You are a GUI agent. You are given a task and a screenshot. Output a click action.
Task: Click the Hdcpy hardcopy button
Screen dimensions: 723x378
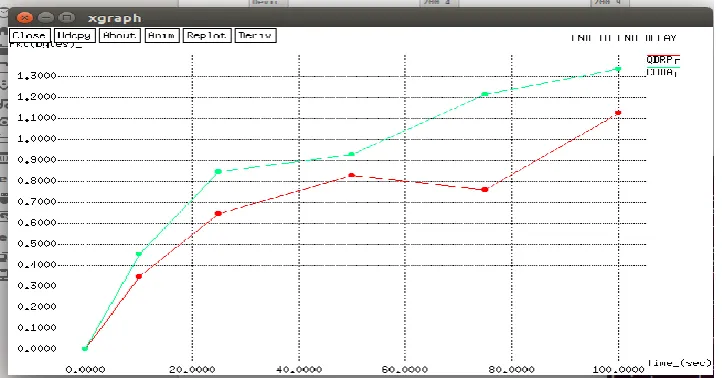point(75,35)
